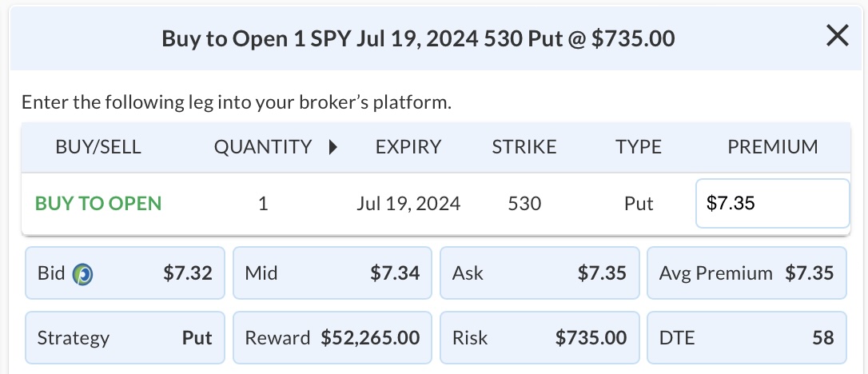Expand the Quantity column arrow
Screen dimensions: 868x374
(x=332, y=147)
